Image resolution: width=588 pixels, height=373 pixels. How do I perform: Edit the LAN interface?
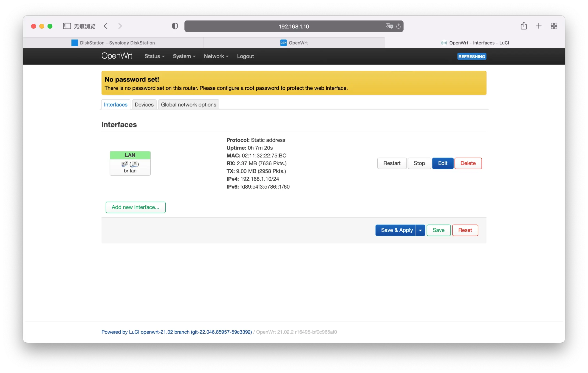coord(442,163)
